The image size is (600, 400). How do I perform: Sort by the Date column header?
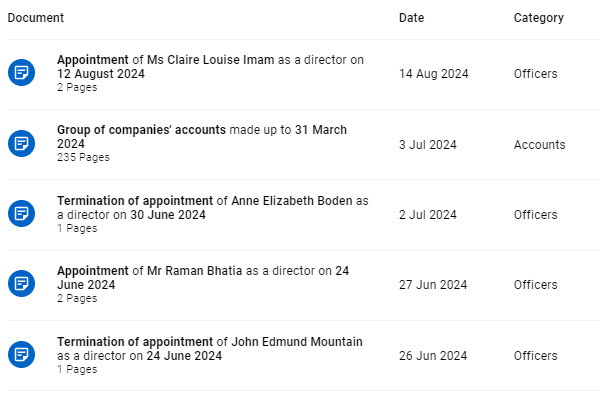click(411, 18)
